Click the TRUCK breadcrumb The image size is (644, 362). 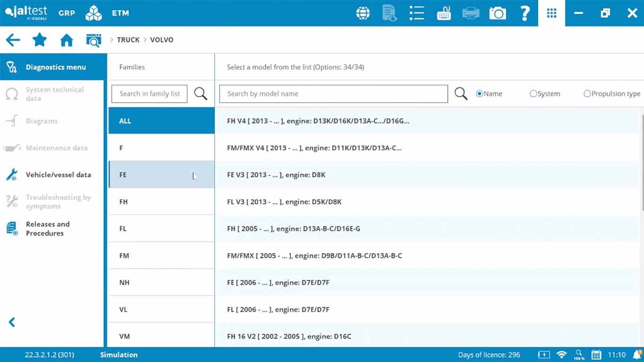pos(128,40)
